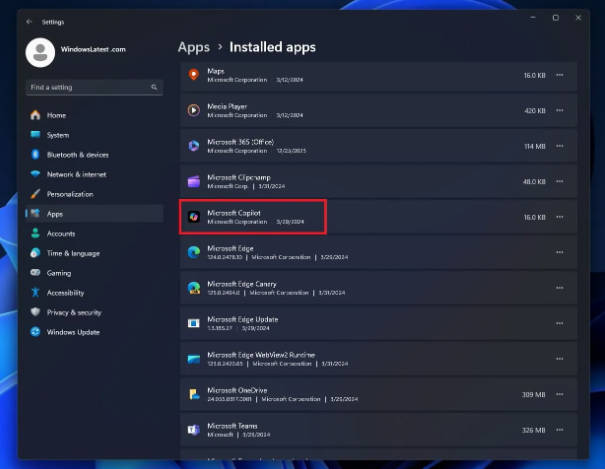Go to System settings

pyautogui.click(x=95, y=135)
